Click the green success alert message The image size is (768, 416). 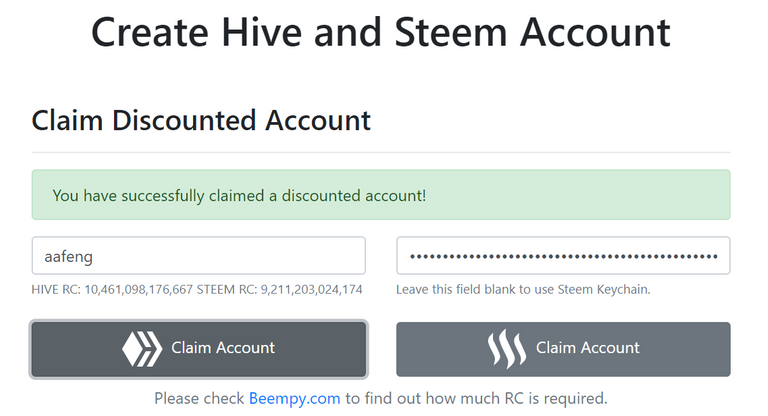380,195
